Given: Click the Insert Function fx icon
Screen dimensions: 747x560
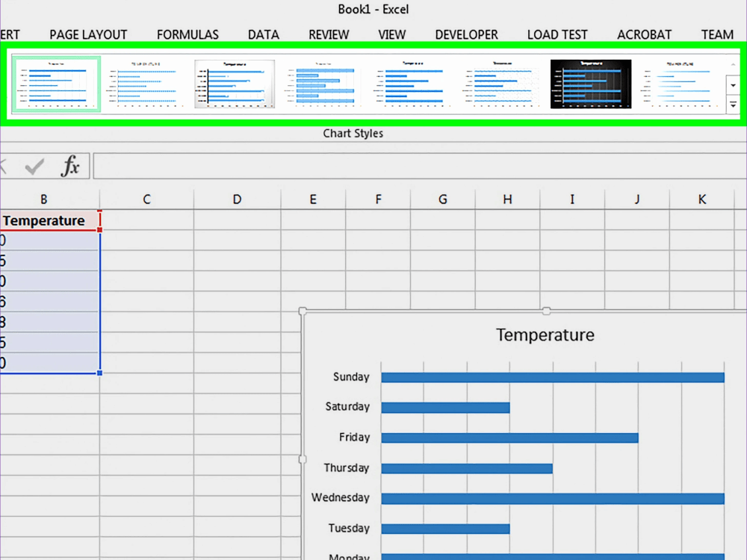Looking at the screenshot, I should [x=70, y=166].
